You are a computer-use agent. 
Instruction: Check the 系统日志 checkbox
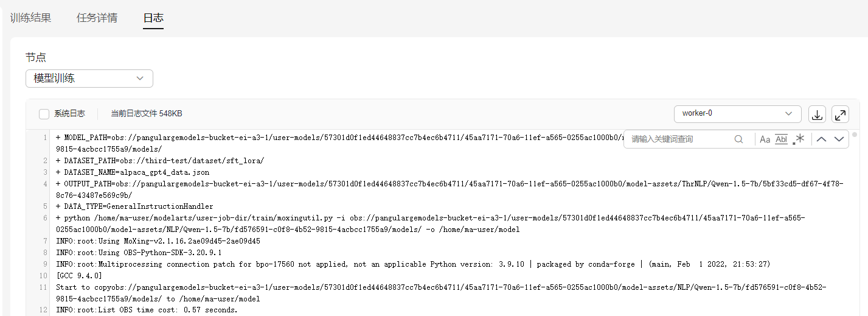44,114
